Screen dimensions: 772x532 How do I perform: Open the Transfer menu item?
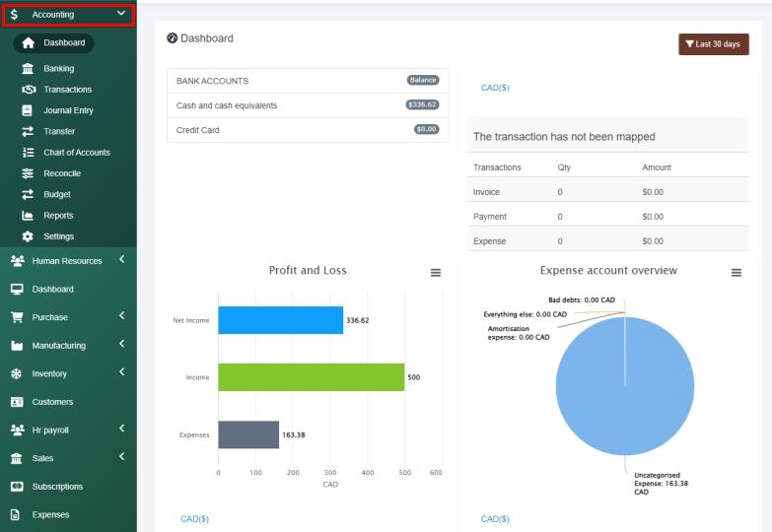(x=58, y=131)
